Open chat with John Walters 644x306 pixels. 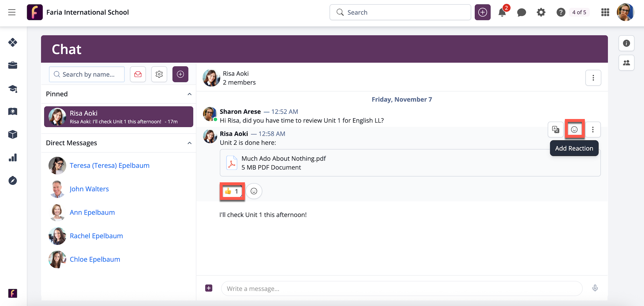(89, 189)
